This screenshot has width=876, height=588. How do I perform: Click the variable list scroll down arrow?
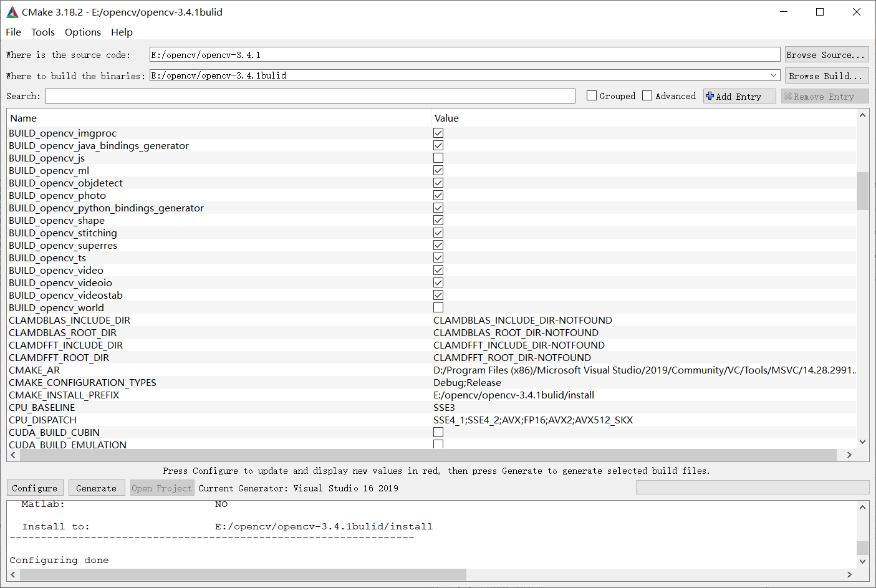click(x=862, y=441)
